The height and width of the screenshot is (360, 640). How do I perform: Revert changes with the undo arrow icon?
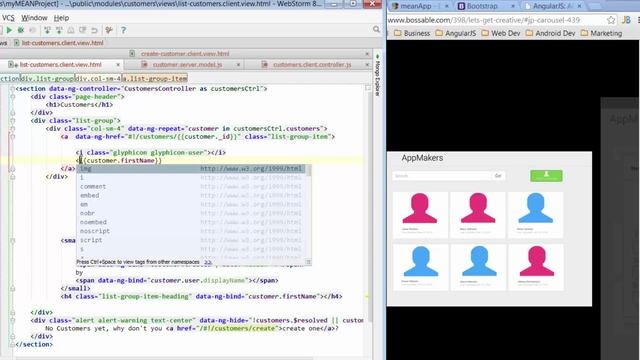(94, 30)
